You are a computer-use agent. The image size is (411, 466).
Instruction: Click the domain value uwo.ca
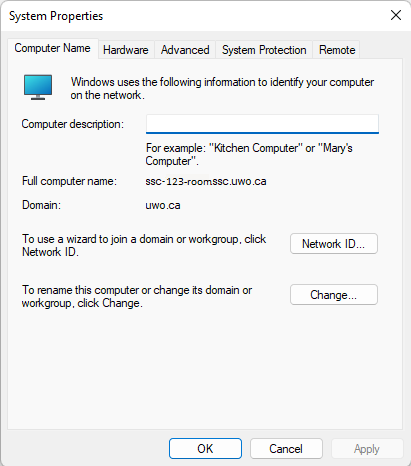tap(163, 205)
